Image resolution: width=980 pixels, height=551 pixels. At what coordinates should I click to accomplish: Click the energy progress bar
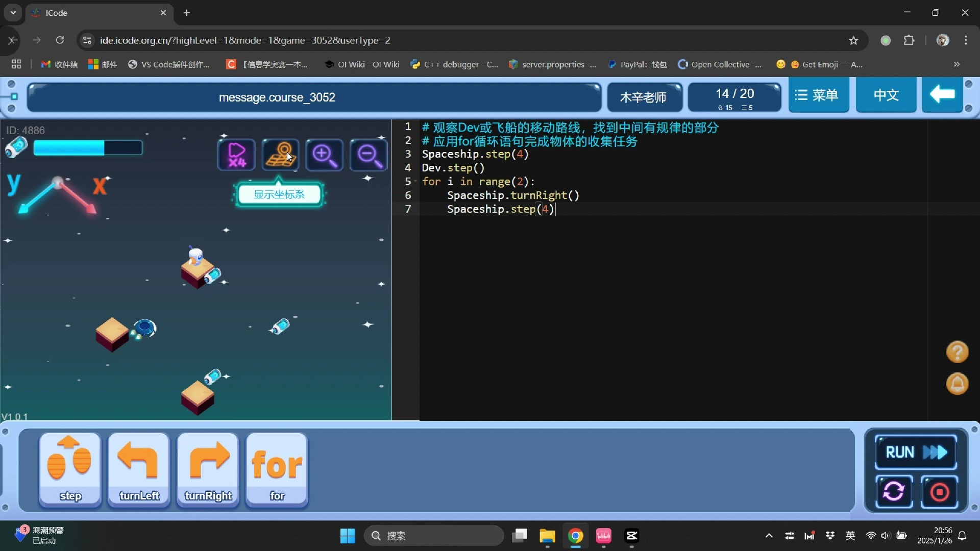pyautogui.click(x=88, y=148)
